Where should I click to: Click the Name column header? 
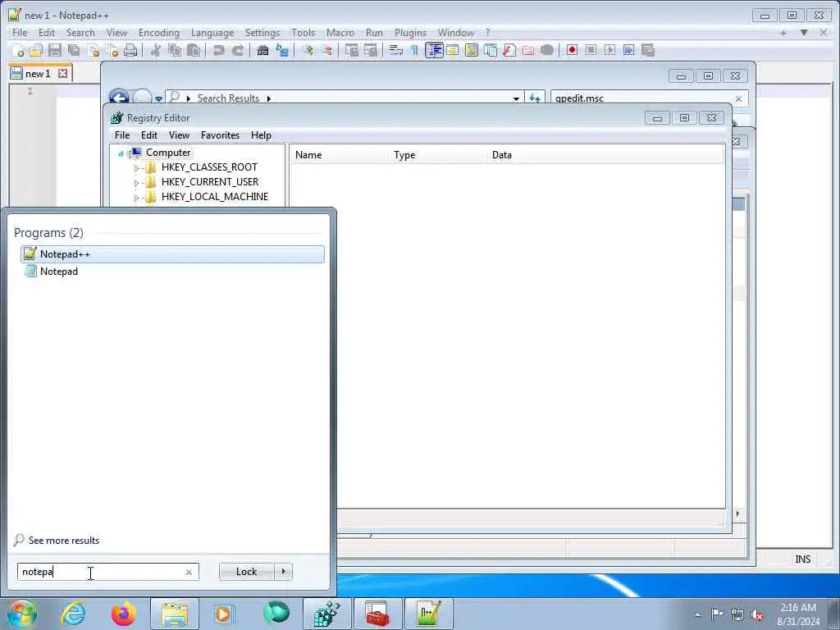[x=338, y=155]
